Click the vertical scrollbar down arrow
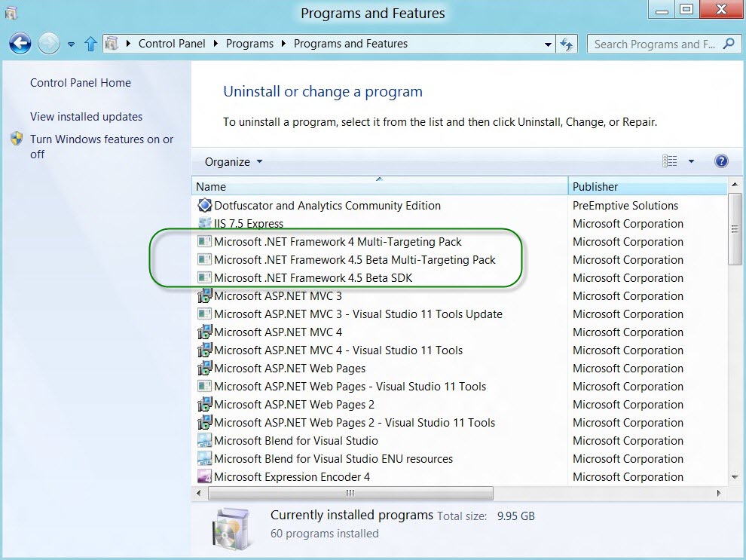The width and height of the screenshot is (746, 560). [735, 477]
